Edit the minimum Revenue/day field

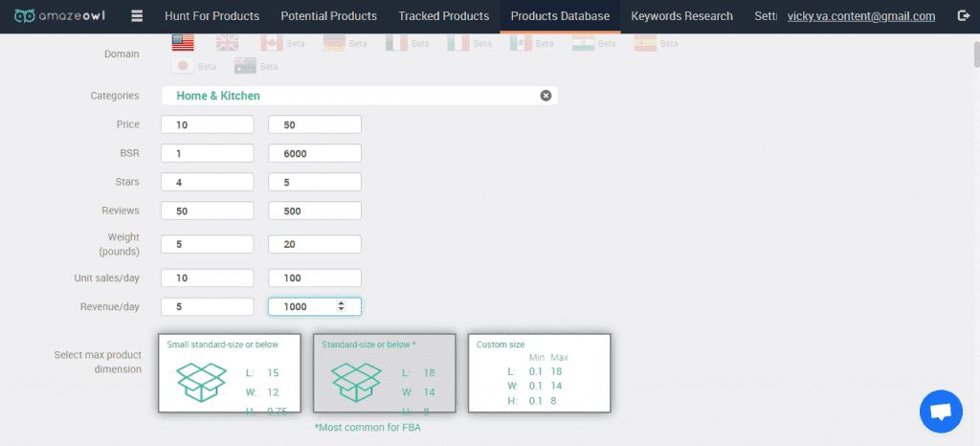(x=208, y=306)
